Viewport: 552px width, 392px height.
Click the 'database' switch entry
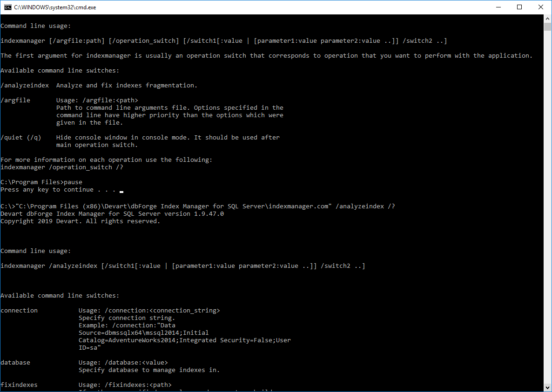(14, 362)
